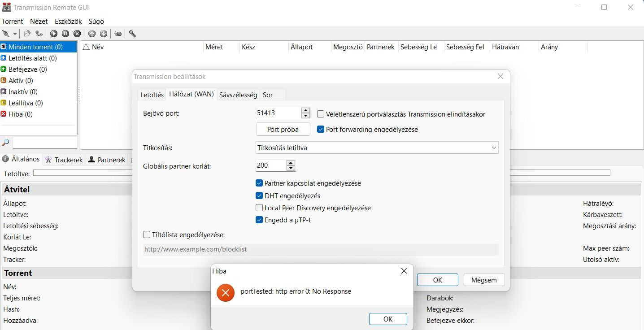Increase Globális partner korlát value
The height and width of the screenshot is (330, 644).
coord(291,163)
